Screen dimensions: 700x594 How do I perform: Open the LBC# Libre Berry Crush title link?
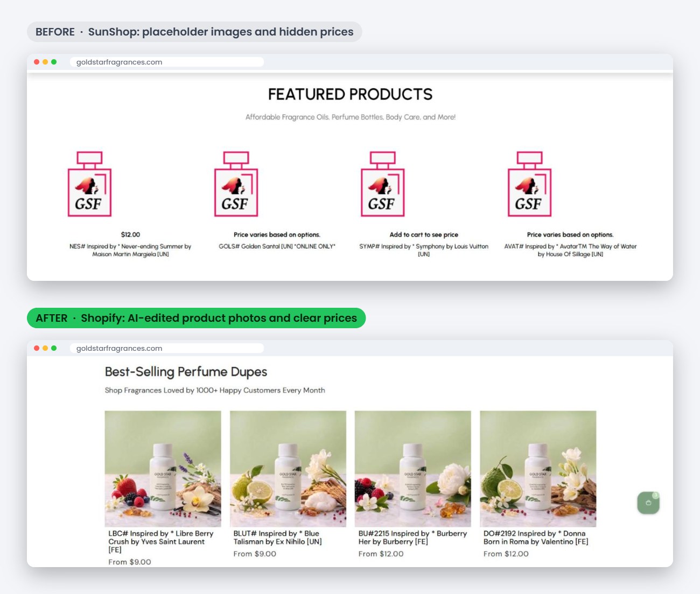(161, 541)
